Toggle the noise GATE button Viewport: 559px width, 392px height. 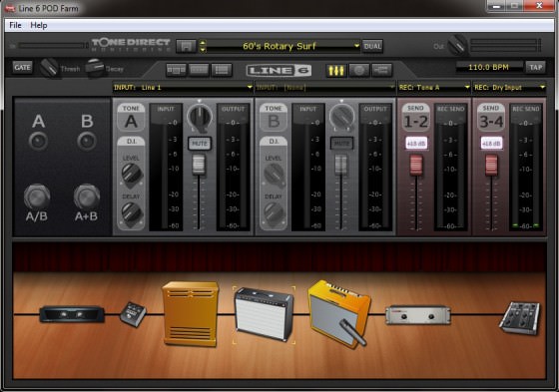[22, 67]
